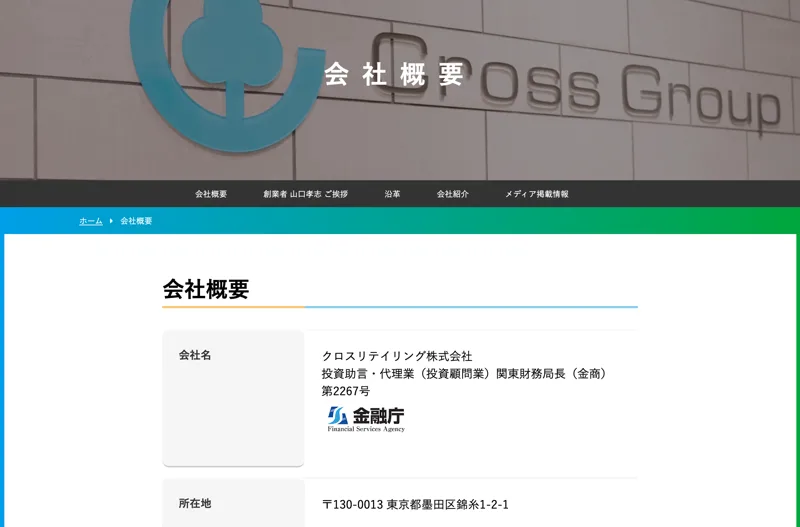
Task: Open the 会社紹介 navigation item
Action: 453,194
